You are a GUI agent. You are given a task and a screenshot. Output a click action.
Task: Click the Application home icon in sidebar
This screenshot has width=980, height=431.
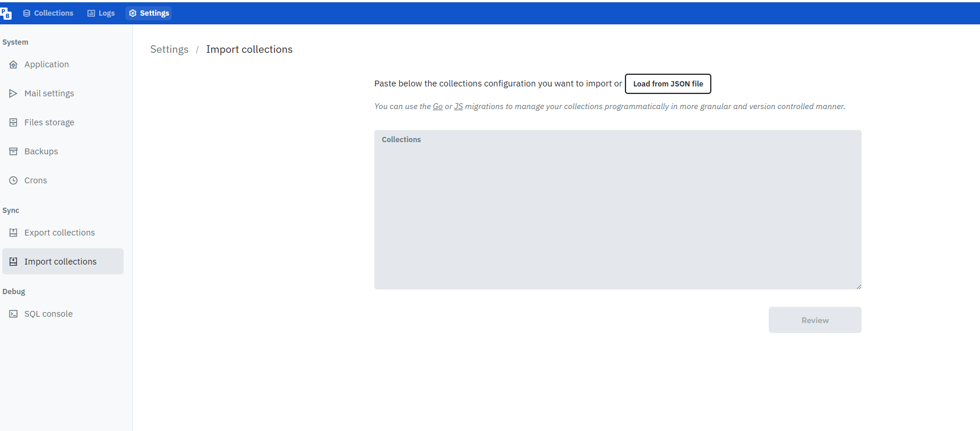[13, 64]
